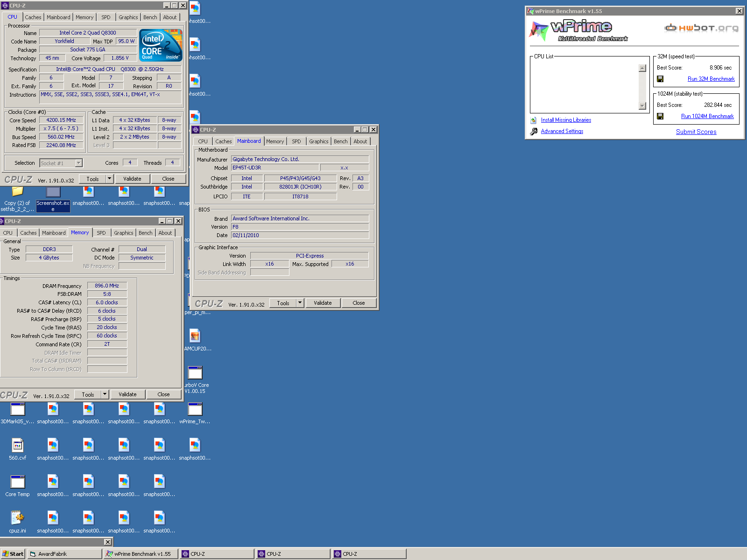Click the floppy save icon beside Run 1024M Benchmark
747x560 pixels.
(x=660, y=116)
